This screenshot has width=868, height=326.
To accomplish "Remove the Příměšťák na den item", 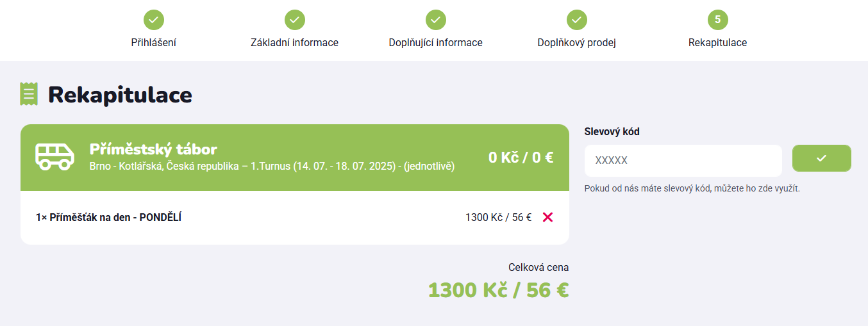I will 547,217.
